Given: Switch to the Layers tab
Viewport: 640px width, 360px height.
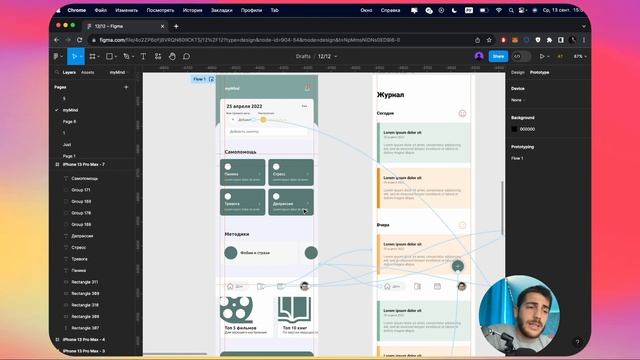Looking at the screenshot, I should (69, 72).
